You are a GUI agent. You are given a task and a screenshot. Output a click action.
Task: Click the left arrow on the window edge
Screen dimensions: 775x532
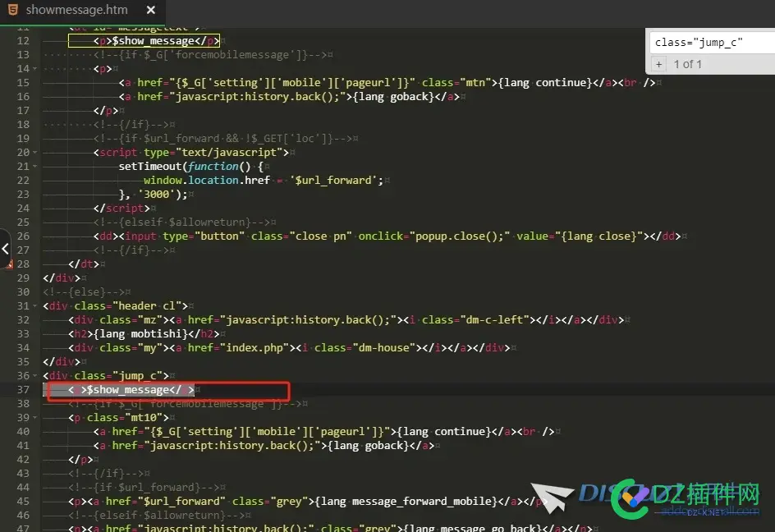pyautogui.click(x=5, y=246)
